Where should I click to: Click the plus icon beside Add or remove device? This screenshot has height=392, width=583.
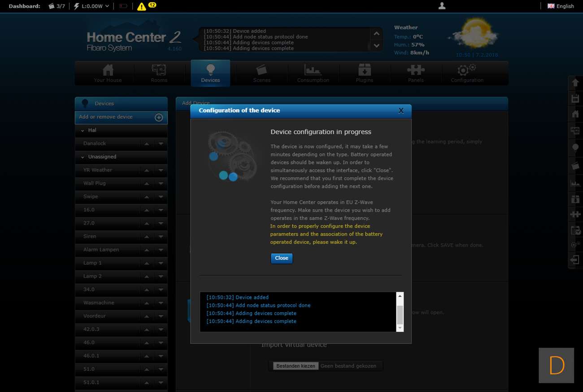[x=159, y=117]
